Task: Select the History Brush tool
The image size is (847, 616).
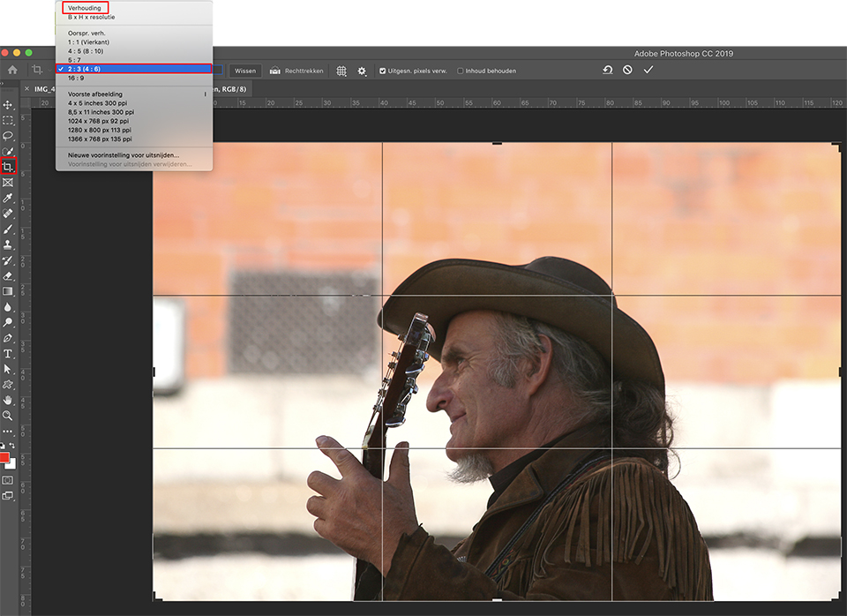Action: [x=8, y=260]
